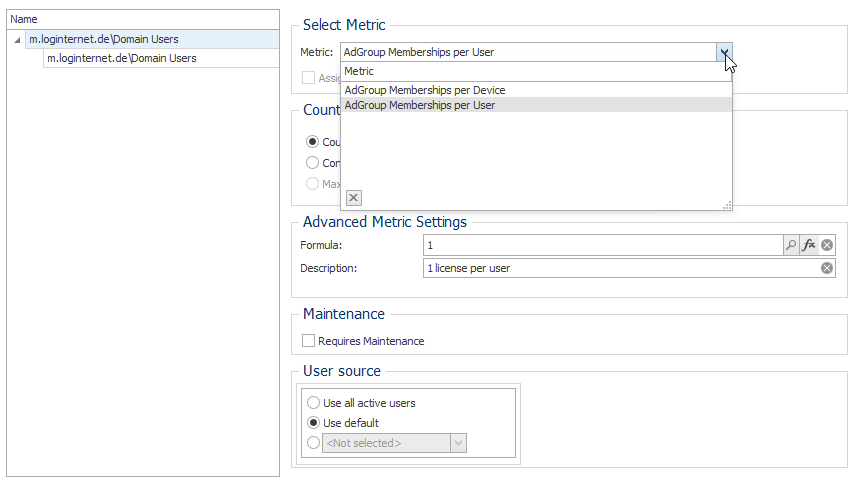Image resolution: width=858 pixels, height=485 pixels.
Task: Click the Name column header
Action: [x=143, y=19]
